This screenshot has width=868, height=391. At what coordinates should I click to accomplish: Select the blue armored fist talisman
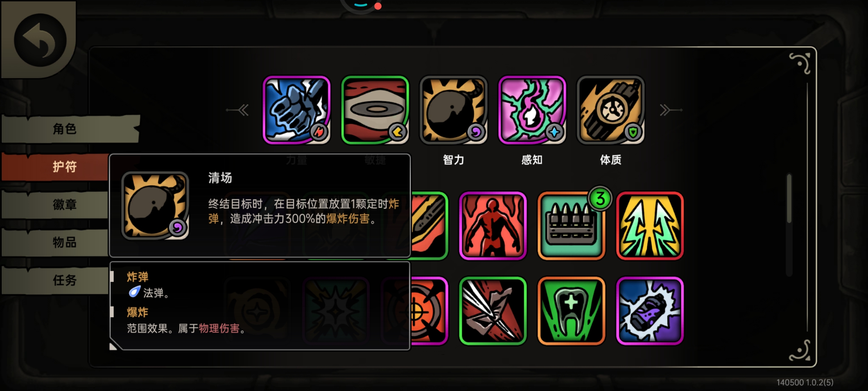[x=297, y=110]
